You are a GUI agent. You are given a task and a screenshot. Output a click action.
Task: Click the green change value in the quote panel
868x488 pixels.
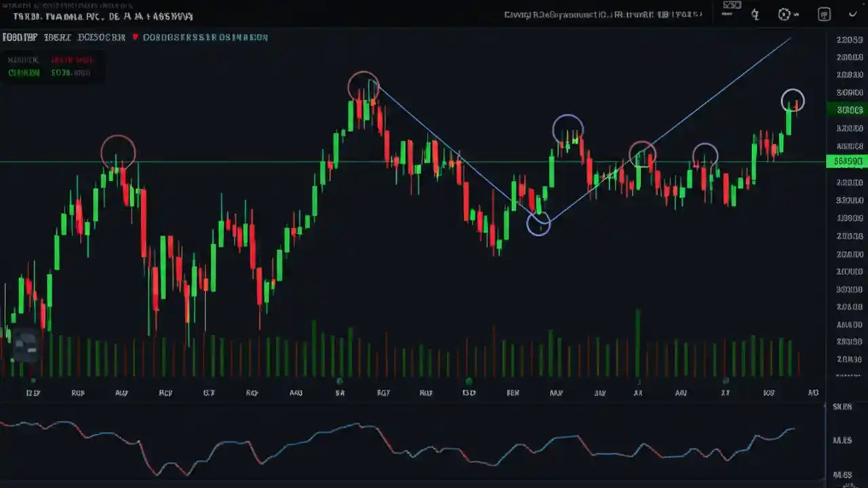point(71,73)
